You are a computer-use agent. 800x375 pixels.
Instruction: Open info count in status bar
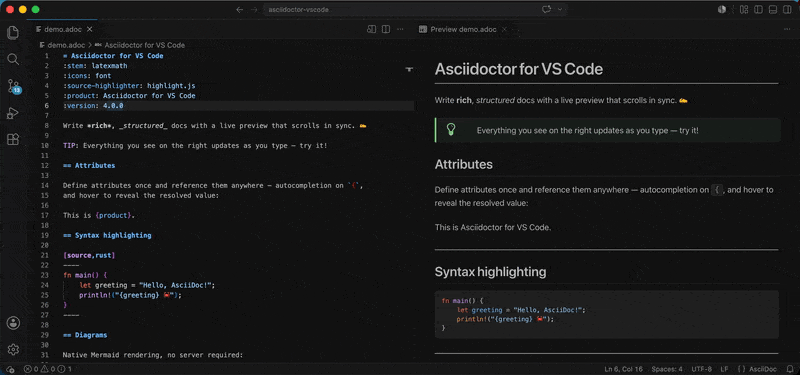[x=65, y=369]
